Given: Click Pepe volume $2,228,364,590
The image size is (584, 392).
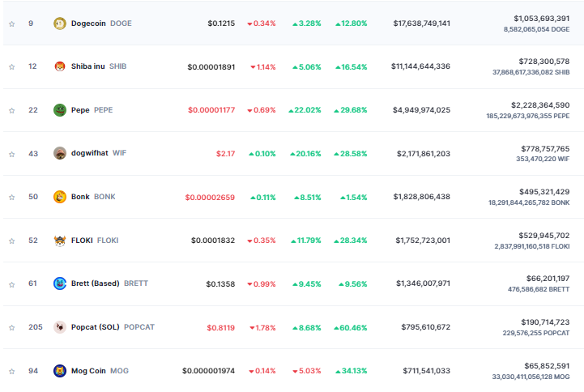Looking at the screenshot, I should (540, 105).
